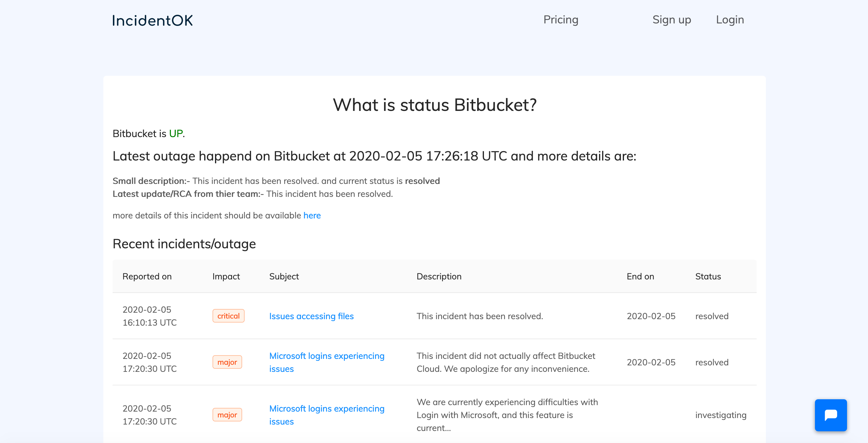868x443 pixels.
Task: Click the major badge on investigating incident
Action: 227,415
